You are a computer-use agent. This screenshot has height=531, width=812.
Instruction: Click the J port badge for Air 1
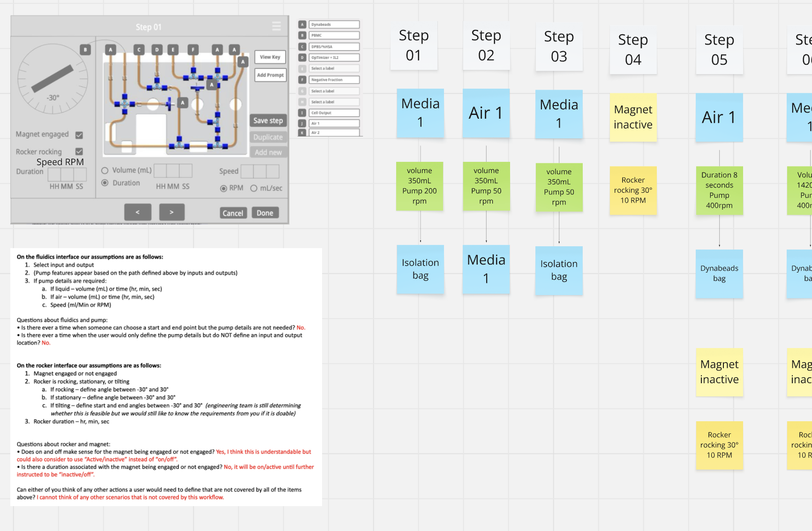coord(303,123)
